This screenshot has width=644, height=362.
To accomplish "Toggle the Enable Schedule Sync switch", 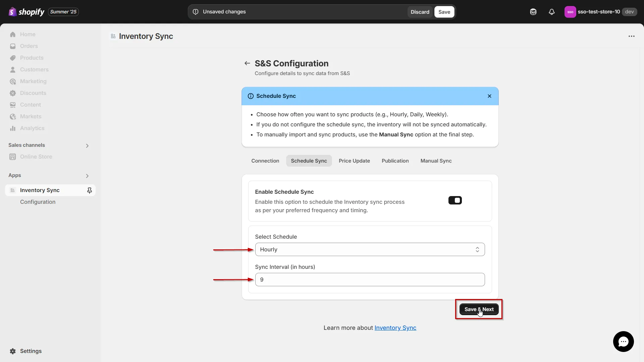I will coord(455,200).
